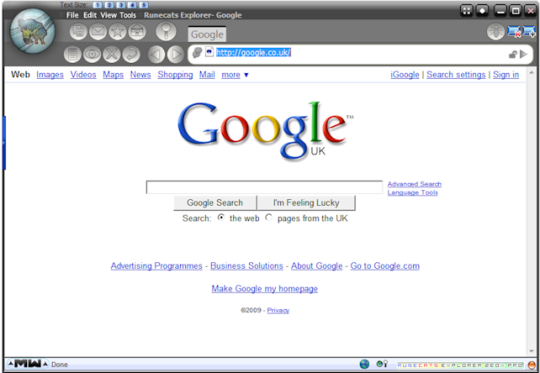Screen dimensions: 540x373
Task: Click the globe with key status icon
Action: pos(382,364)
